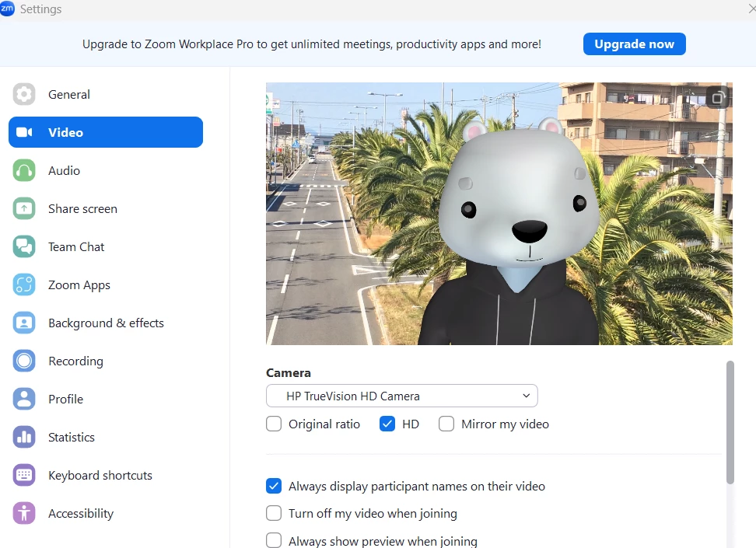Click the Statistics bar chart icon
The image size is (756, 548).
(x=24, y=437)
